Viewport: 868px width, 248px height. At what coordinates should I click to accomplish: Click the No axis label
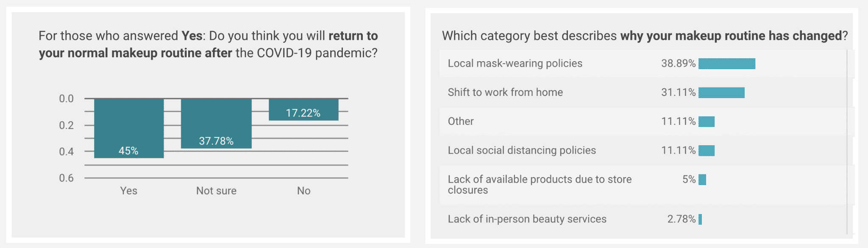pyautogui.click(x=303, y=191)
